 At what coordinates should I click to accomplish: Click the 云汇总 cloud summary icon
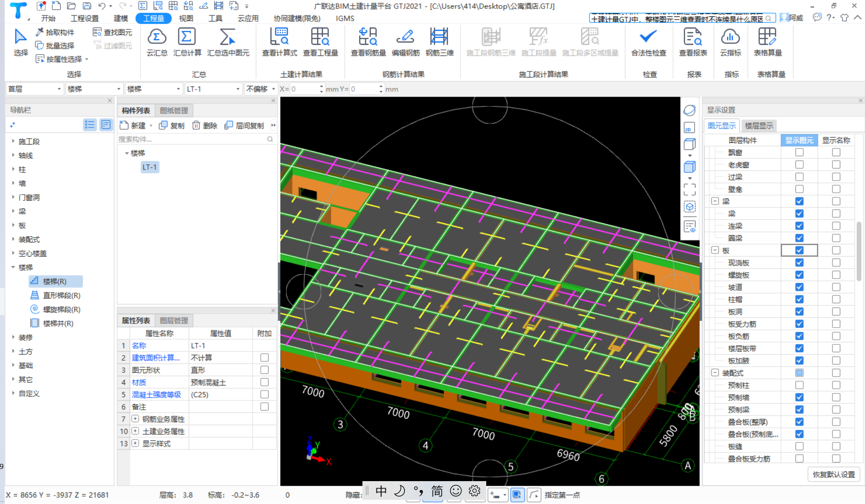157,42
